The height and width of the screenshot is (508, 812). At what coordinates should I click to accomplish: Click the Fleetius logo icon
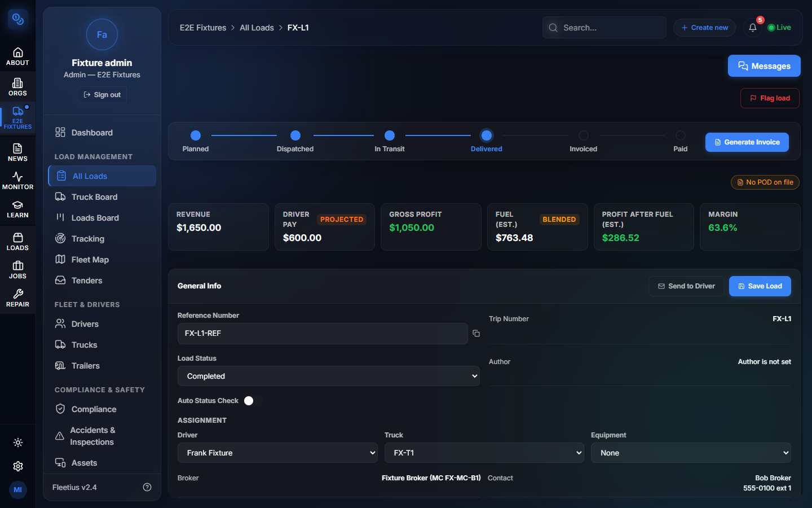(18, 20)
